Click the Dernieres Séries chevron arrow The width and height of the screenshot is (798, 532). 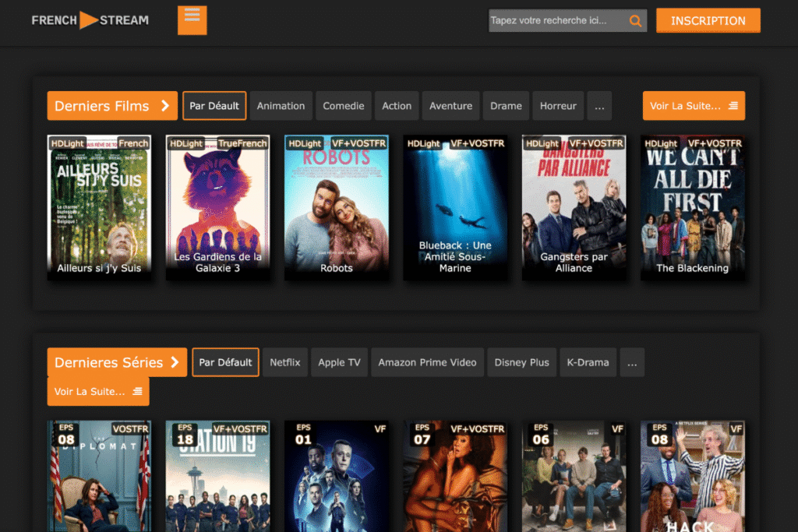click(175, 362)
